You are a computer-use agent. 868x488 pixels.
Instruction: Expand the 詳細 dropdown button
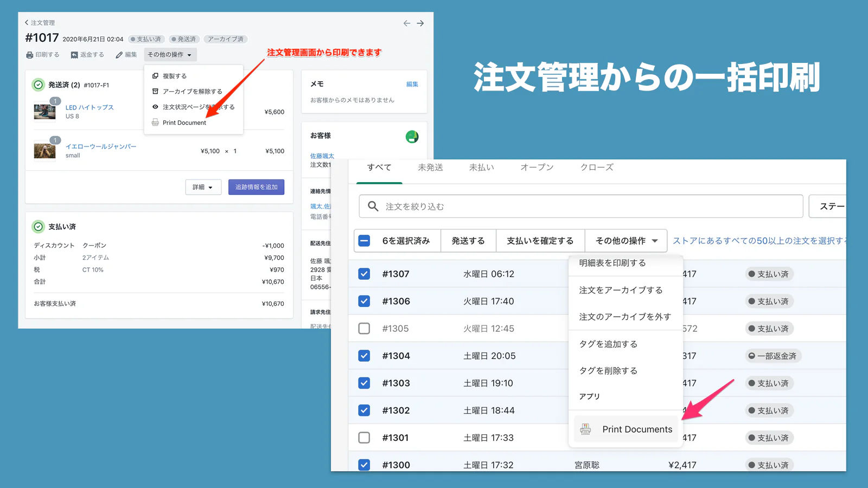203,187
